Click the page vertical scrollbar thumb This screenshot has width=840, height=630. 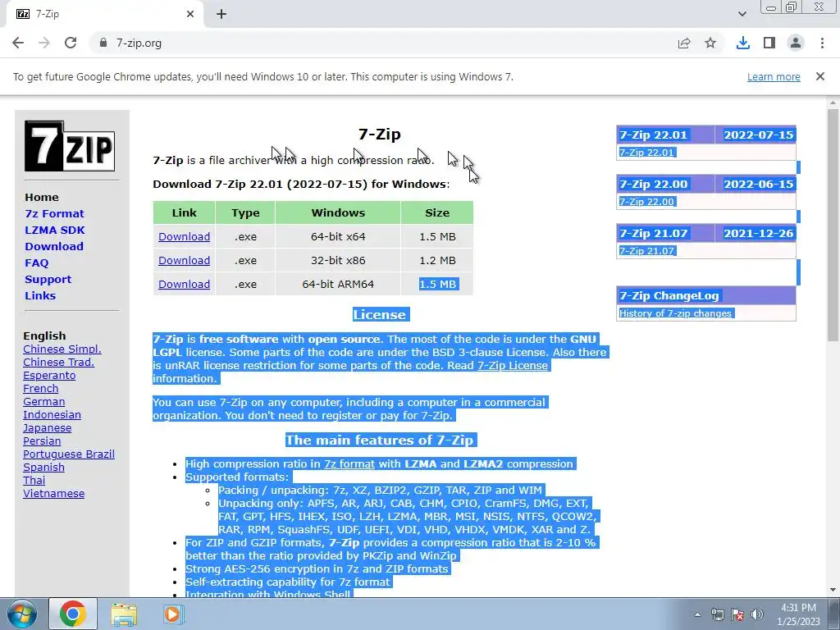click(x=833, y=225)
